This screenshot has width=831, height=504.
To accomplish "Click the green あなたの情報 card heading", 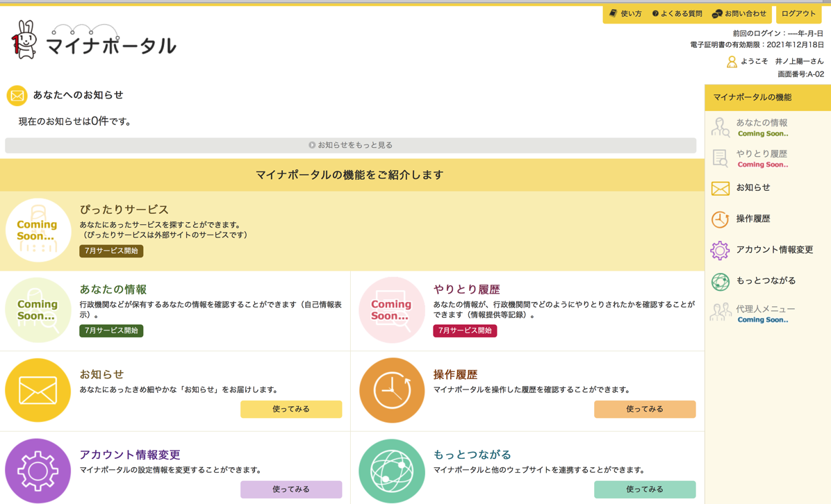I will pyautogui.click(x=113, y=289).
